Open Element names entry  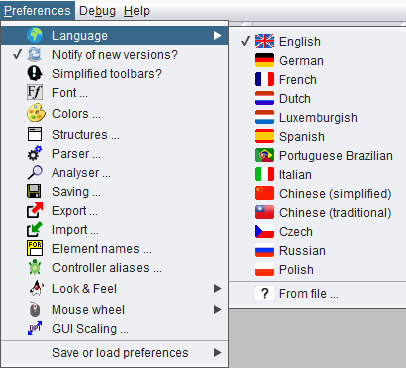click(115, 248)
